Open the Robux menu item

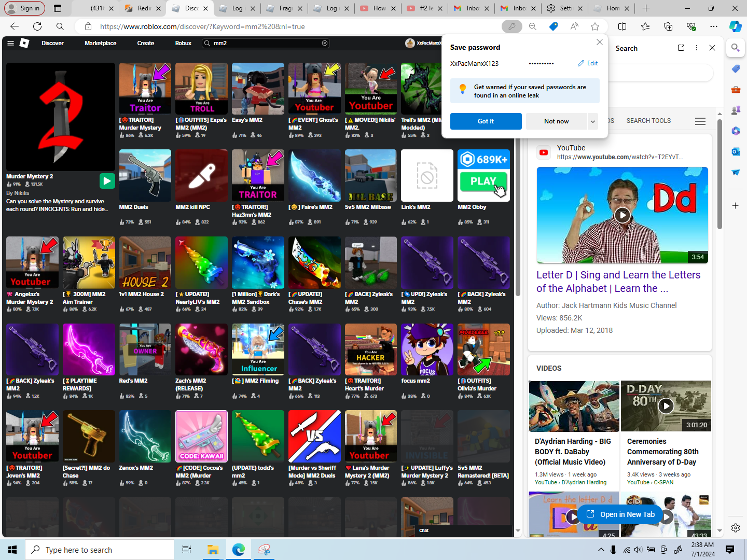pyautogui.click(x=183, y=43)
